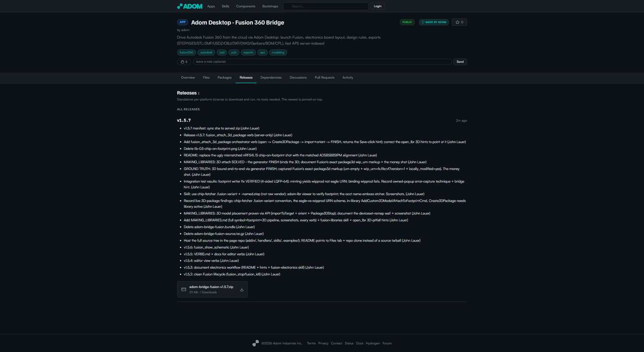This screenshot has height=352, width=644.
Task: Click the 'Delete lib-03-chip-on-footprint.png' changelog line
Action: [x=220, y=149]
